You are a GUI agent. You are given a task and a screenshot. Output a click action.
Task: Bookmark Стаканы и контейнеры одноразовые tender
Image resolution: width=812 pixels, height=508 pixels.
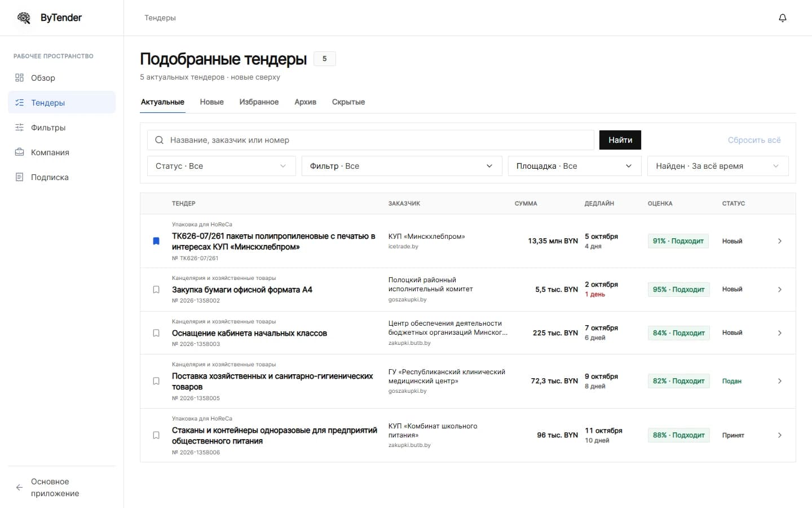tap(156, 435)
